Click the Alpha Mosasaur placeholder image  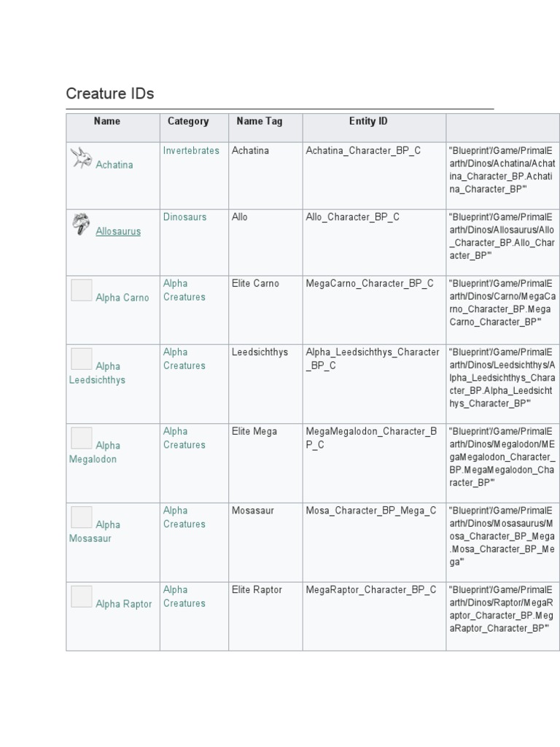(82, 517)
